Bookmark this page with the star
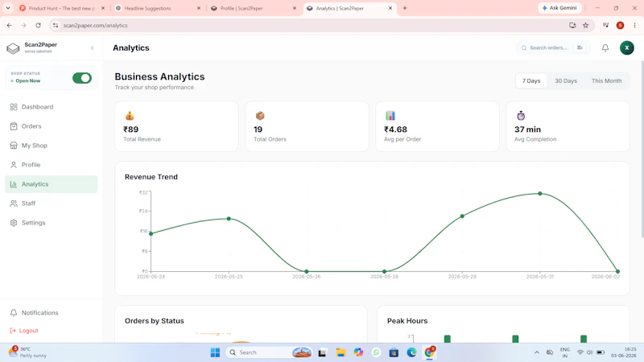644x362 pixels. 586,26
